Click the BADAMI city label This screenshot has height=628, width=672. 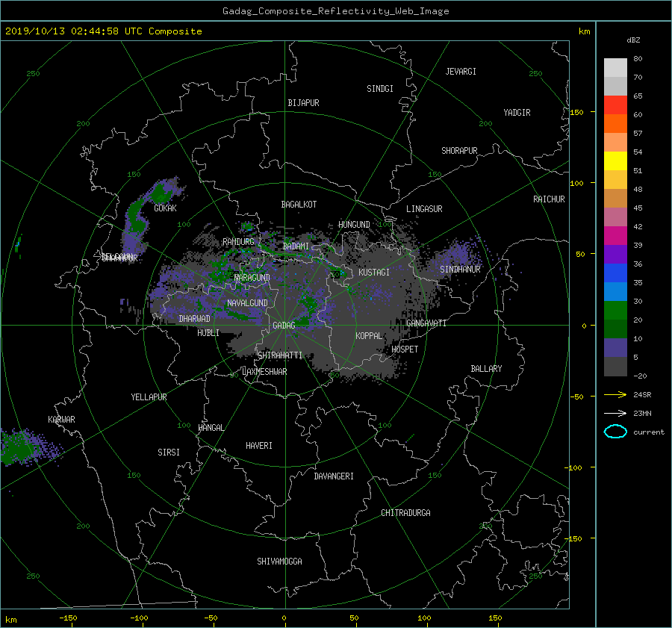coord(296,246)
